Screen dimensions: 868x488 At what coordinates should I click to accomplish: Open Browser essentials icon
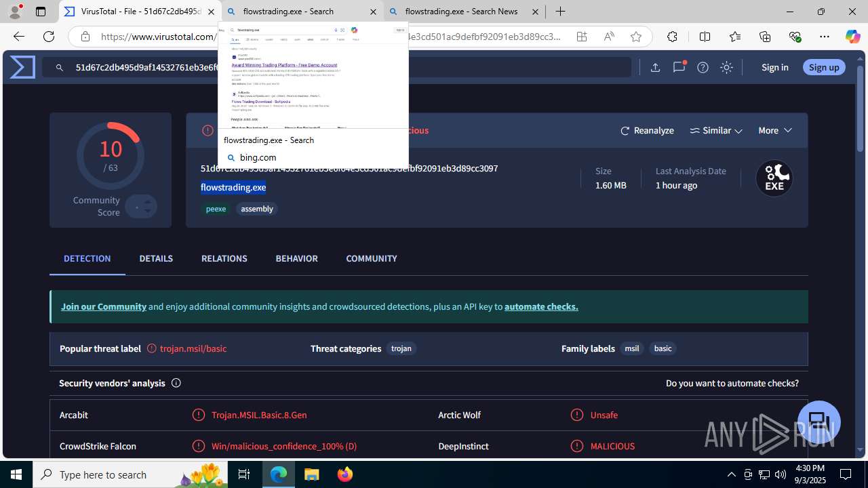(x=795, y=37)
